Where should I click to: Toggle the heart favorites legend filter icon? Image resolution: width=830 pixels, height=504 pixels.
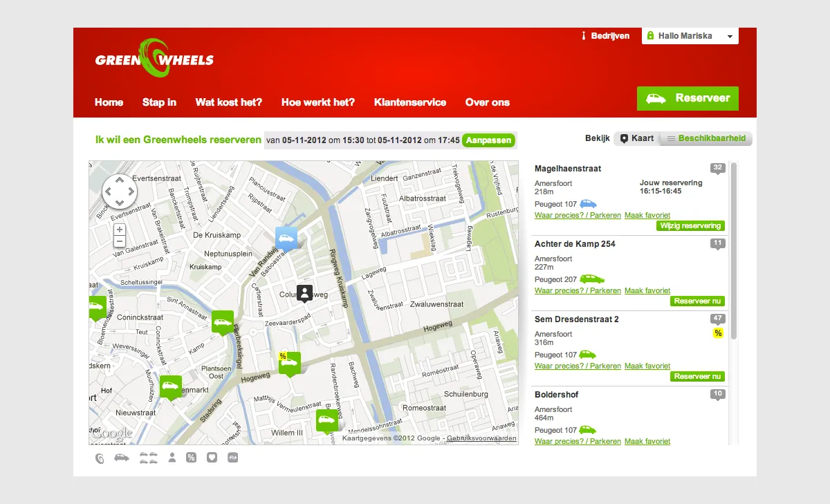212,458
